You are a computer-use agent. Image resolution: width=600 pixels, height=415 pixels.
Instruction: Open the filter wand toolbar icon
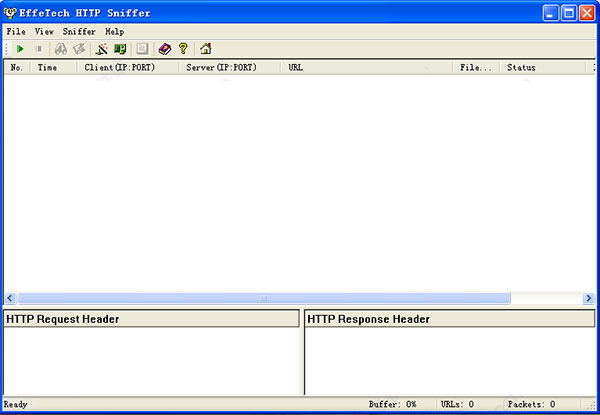click(101, 49)
